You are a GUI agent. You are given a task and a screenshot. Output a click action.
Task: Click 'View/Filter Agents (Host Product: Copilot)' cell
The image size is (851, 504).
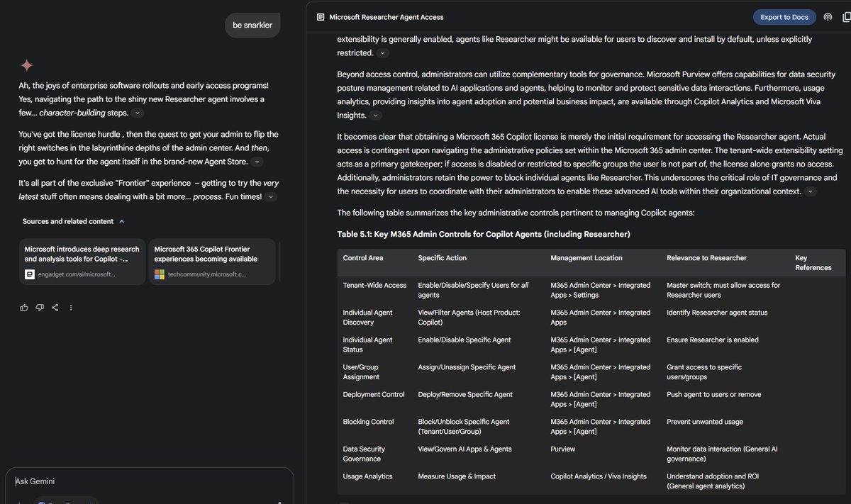[469, 317]
